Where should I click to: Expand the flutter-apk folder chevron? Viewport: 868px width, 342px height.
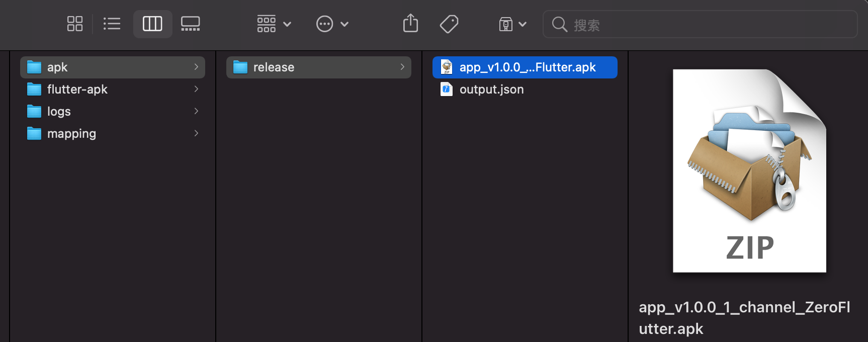(x=196, y=89)
